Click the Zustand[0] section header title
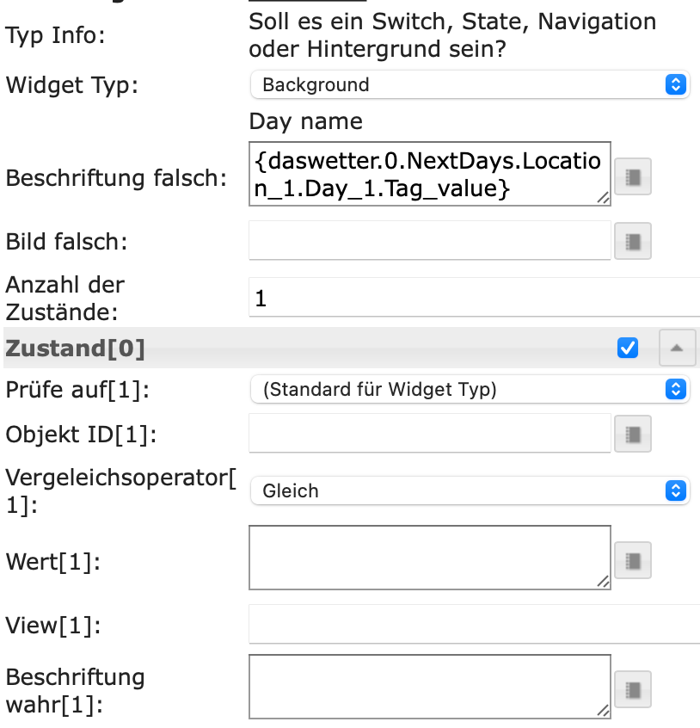Screen dimensions: 700x728 [76, 349]
